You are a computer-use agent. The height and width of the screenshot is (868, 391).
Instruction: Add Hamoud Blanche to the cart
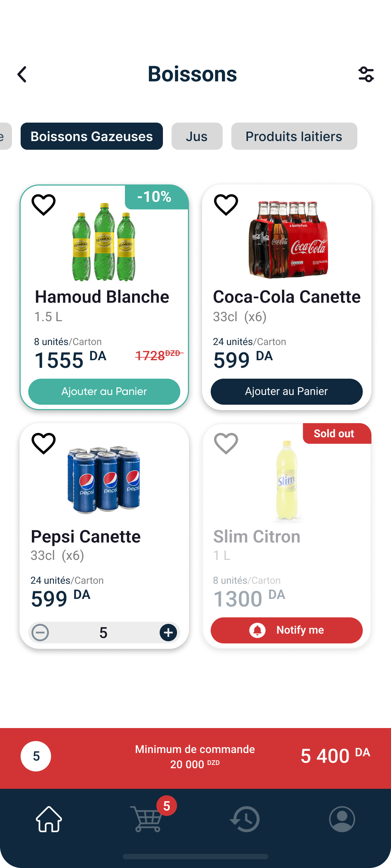pos(104,392)
